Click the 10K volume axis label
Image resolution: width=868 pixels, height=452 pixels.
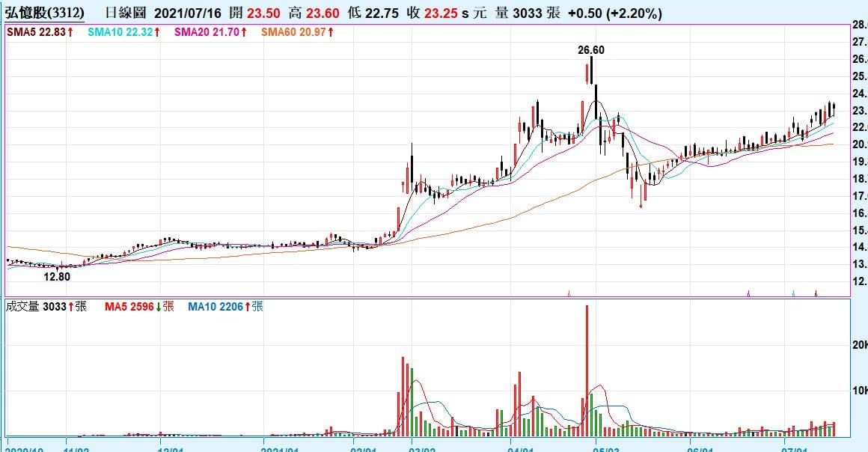pyautogui.click(x=860, y=391)
